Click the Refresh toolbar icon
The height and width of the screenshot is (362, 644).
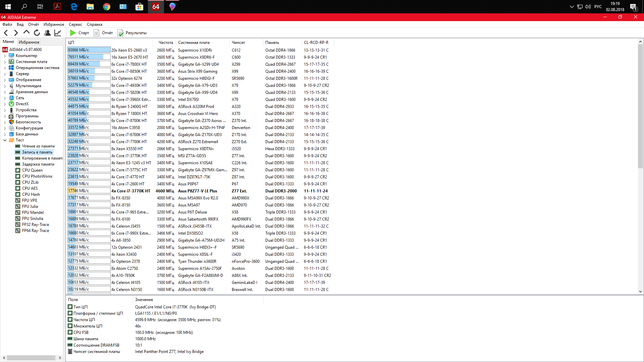[37, 33]
